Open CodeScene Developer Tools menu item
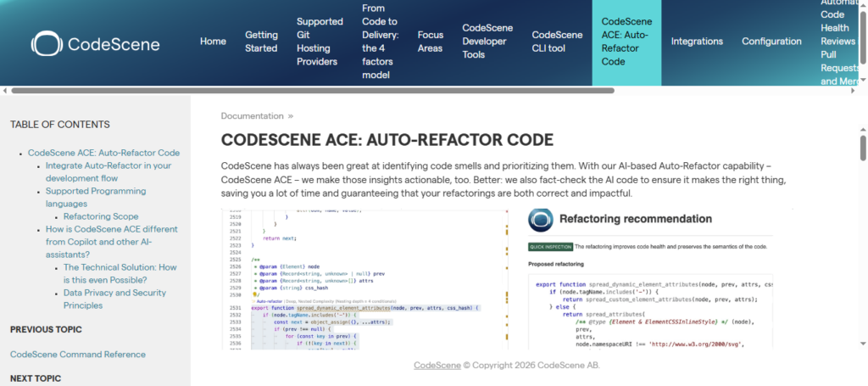The image size is (868, 386). [487, 42]
